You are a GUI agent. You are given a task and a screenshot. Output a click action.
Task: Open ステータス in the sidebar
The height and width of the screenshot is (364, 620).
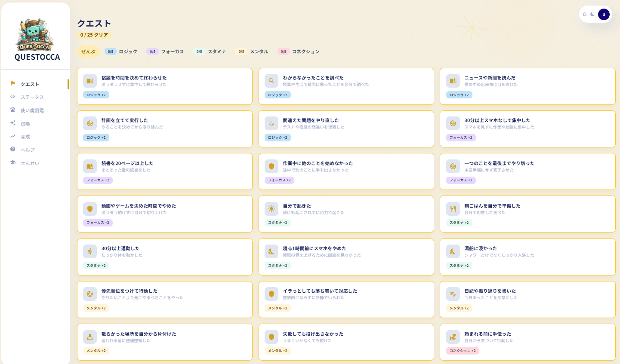[x=32, y=97]
